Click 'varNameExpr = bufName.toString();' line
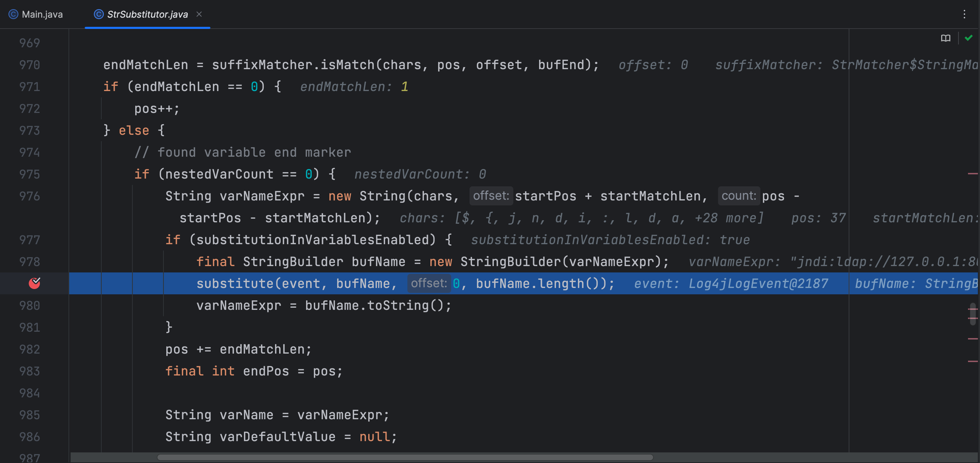This screenshot has width=980, height=463. click(324, 305)
